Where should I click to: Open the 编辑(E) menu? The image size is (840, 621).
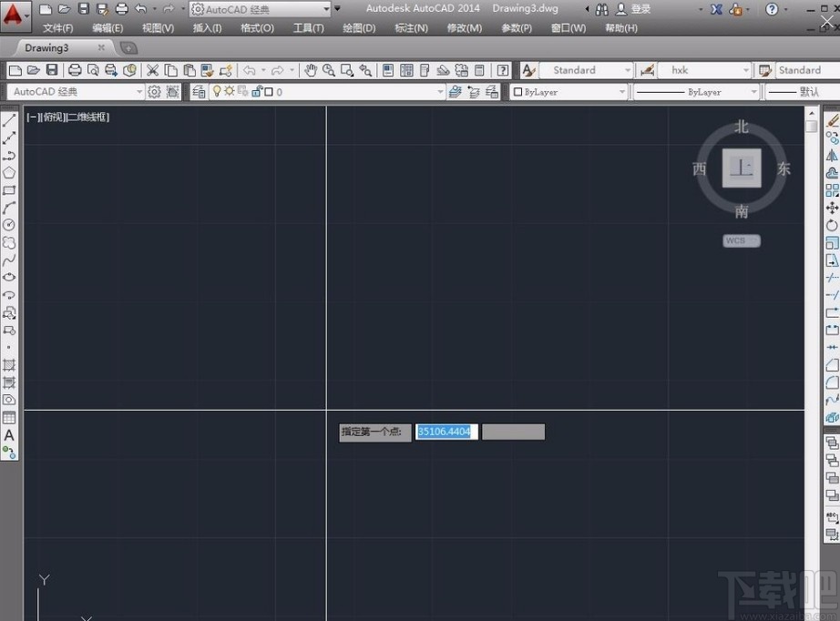[x=108, y=28]
